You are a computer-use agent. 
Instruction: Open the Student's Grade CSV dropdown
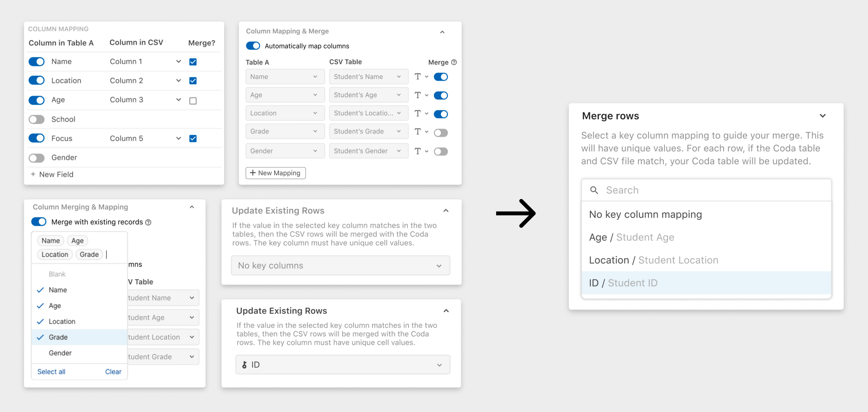pos(368,132)
